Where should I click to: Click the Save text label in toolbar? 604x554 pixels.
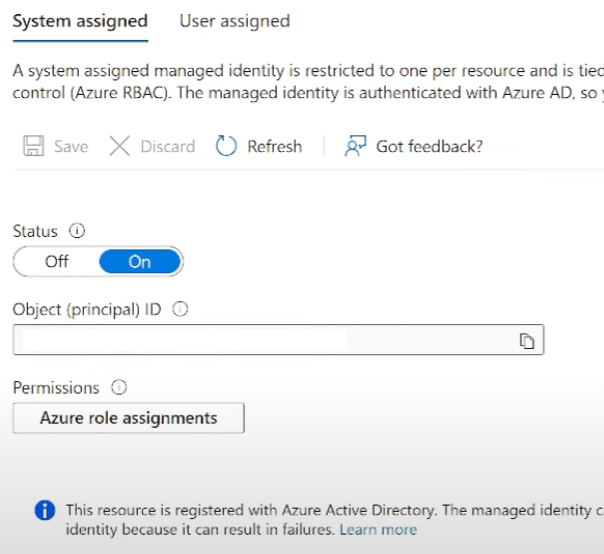coord(71,147)
